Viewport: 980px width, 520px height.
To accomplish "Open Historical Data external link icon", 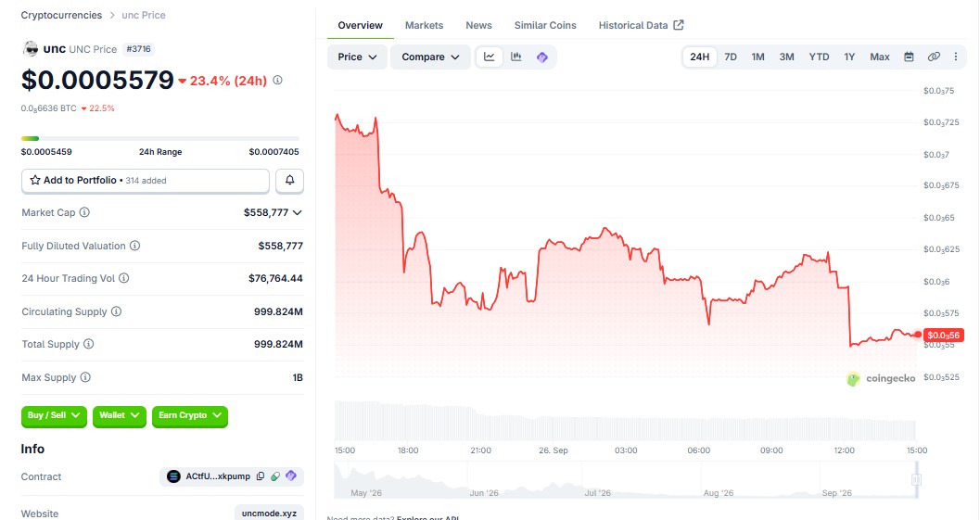I will 679,25.
